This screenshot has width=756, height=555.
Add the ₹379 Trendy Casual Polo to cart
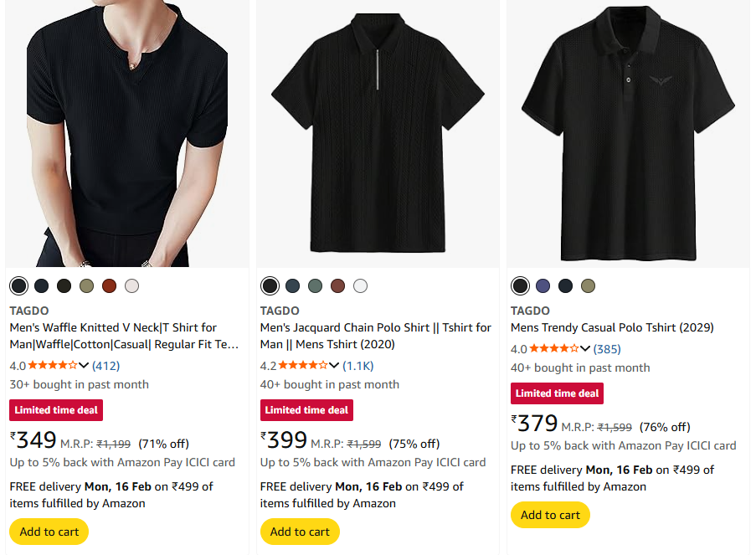(550, 515)
